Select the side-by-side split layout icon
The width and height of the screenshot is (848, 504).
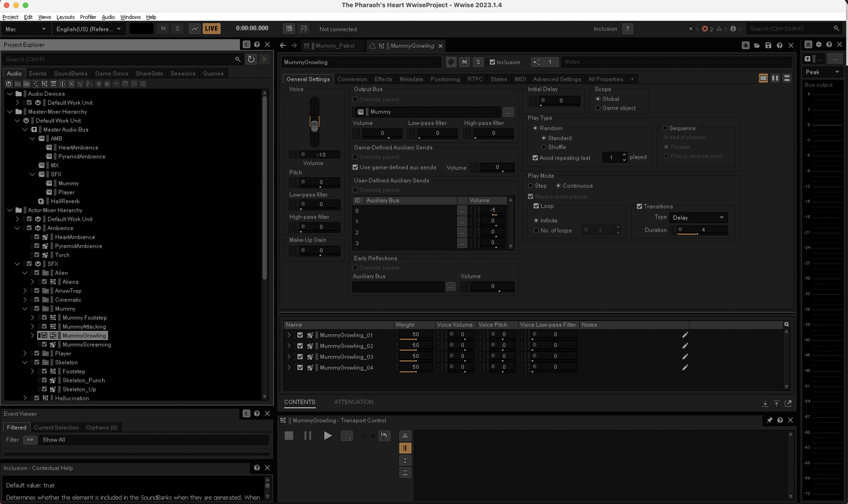point(775,78)
